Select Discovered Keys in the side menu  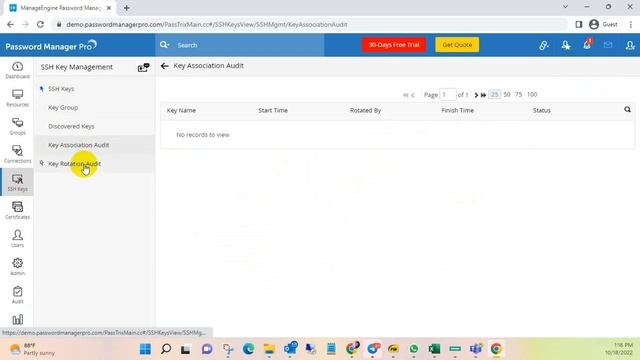tap(71, 126)
